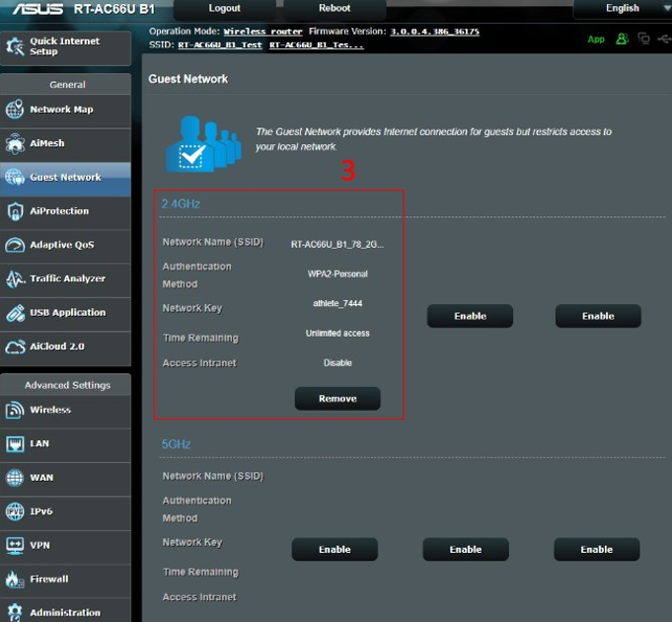672x622 pixels.
Task: Enable the first 5GHz guest network
Action: pyautogui.click(x=335, y=550)
